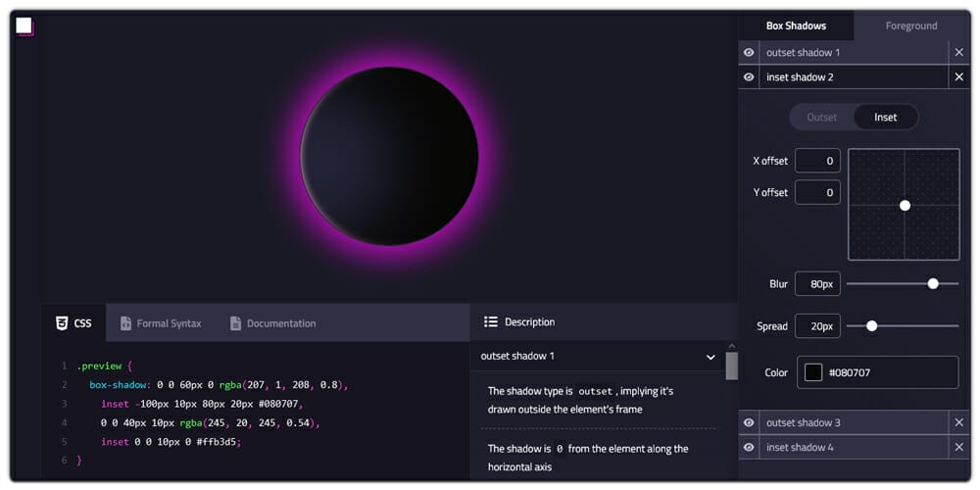Hide inset shadow 4 via eye icon
This screenshot has width=980, height=490.
click(x=749, y=448)
